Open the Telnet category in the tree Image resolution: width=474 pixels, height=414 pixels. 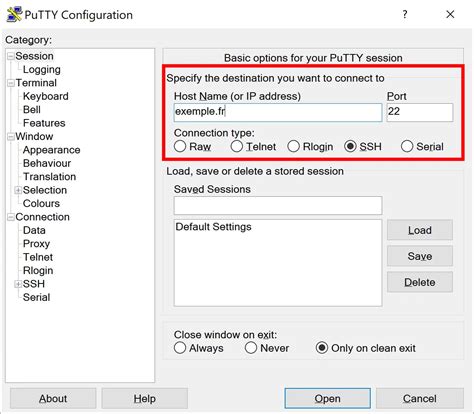point(38,257)
